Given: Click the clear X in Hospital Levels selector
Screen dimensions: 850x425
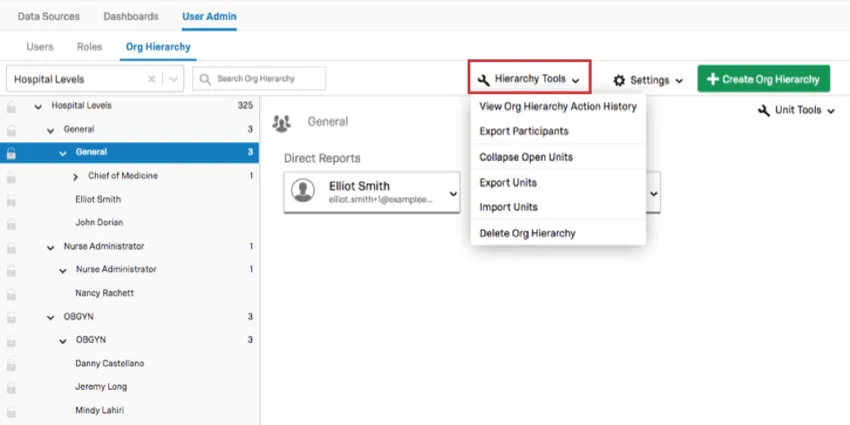Looking at the screenshot, I should tap(151, 79).
